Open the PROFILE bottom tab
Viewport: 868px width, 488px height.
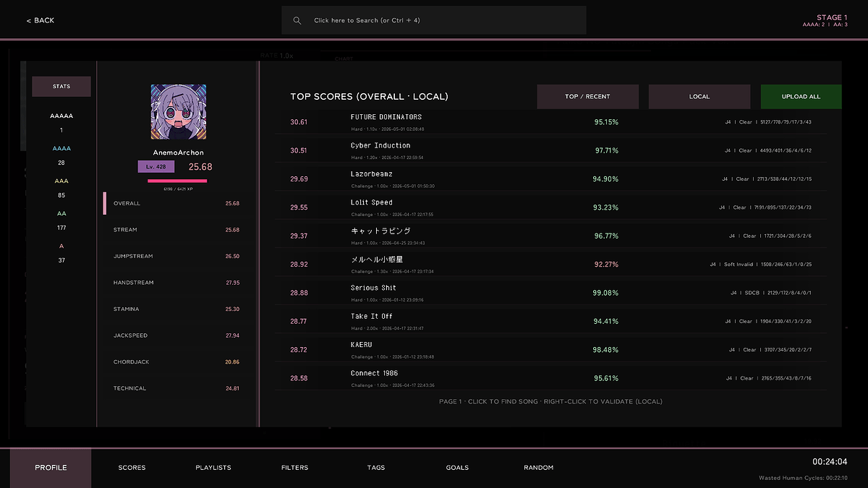click(x=51, y=468)
